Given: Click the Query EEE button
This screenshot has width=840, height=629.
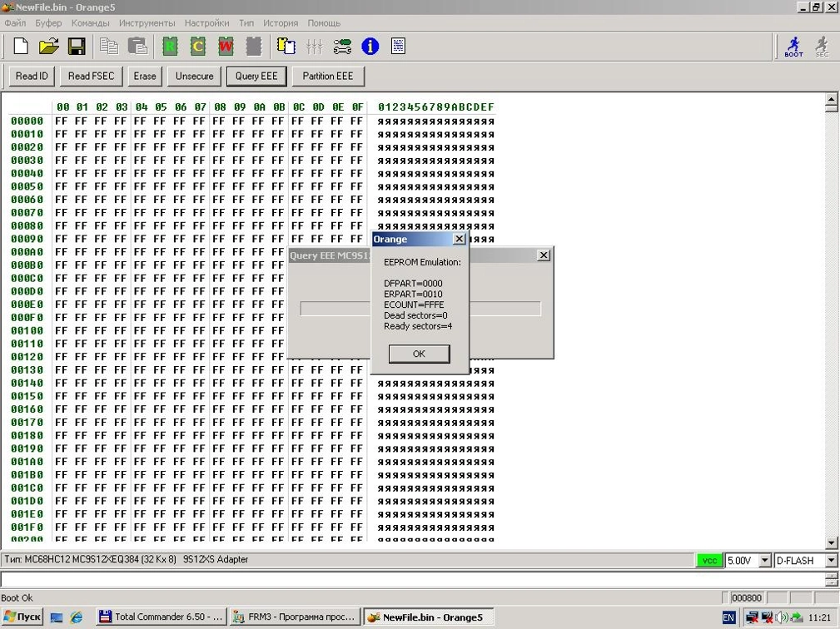Looking at the screenshot, I should [x=256, y=76].
